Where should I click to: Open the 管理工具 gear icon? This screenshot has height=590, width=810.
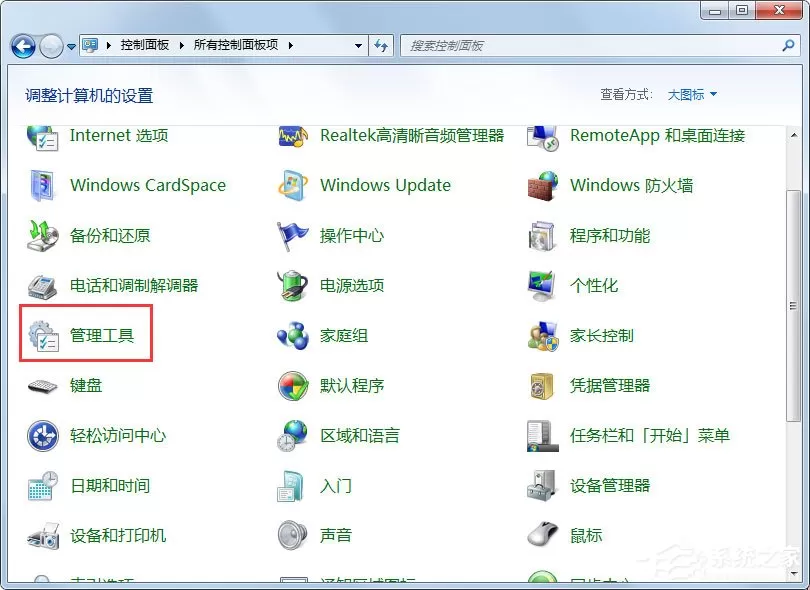43,336
